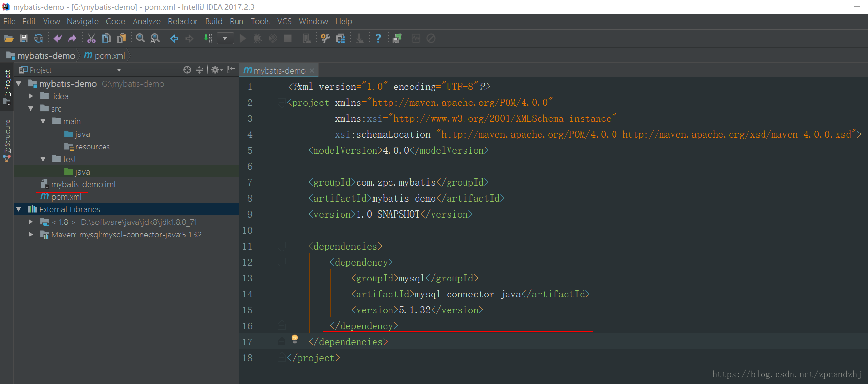868x384 pixels.
Task: Select the resources folder in tree
Action: pos(87,147)
